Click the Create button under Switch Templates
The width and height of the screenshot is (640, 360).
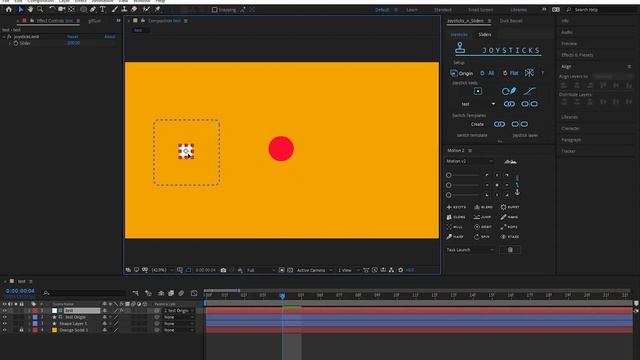click(477, 124)
